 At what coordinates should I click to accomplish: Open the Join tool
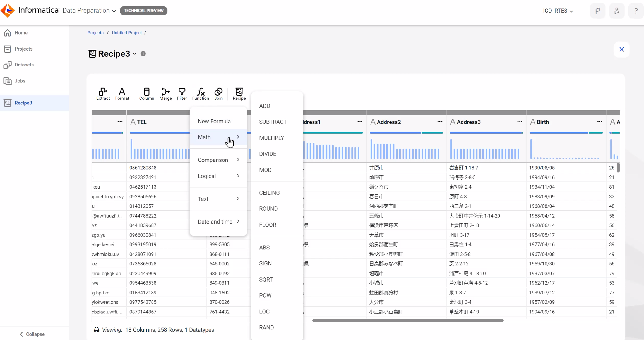point(218,94)
